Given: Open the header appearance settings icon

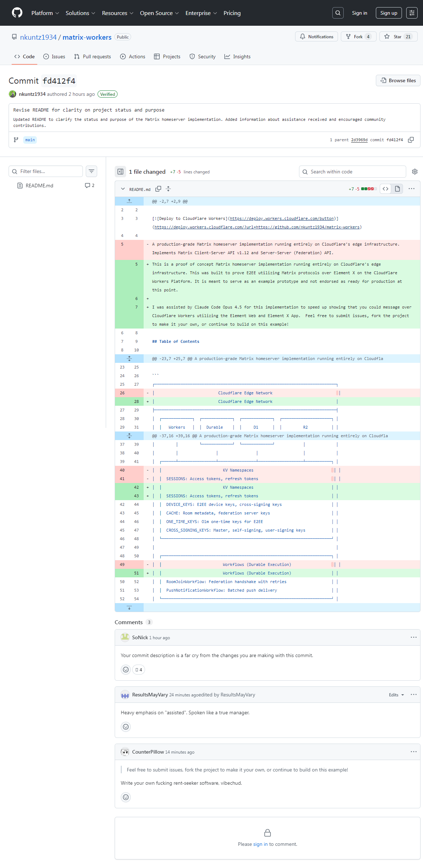Looking at the screenshot, I should point(412,13).
